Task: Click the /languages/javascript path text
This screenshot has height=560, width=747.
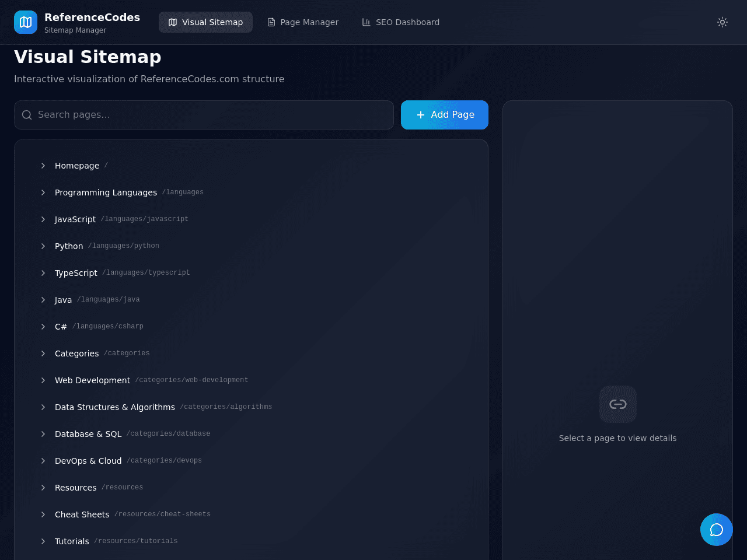Action: [x=145, y=219]
